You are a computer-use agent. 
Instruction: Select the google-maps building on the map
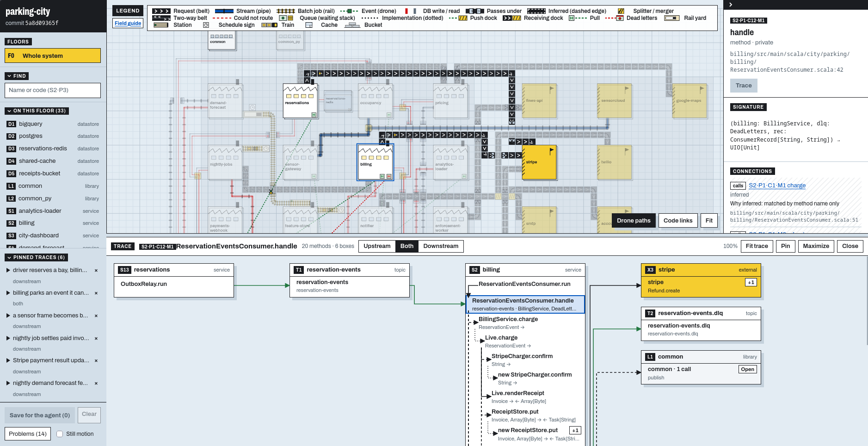689,100
